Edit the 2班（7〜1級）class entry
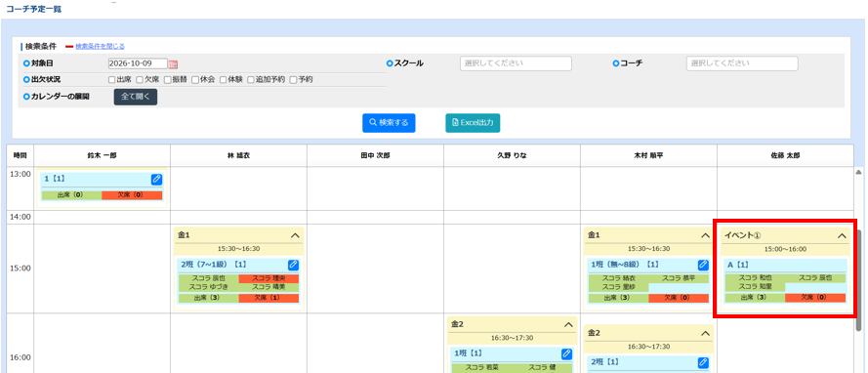 point(293,265)
